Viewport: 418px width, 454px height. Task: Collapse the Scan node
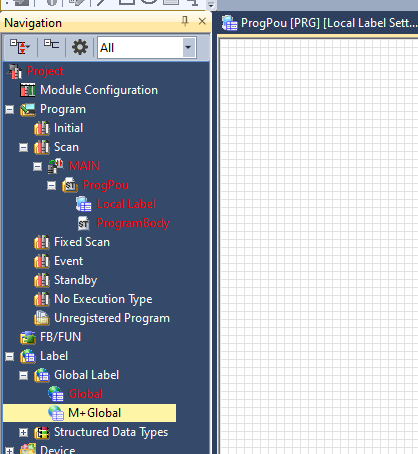[23, 147]
